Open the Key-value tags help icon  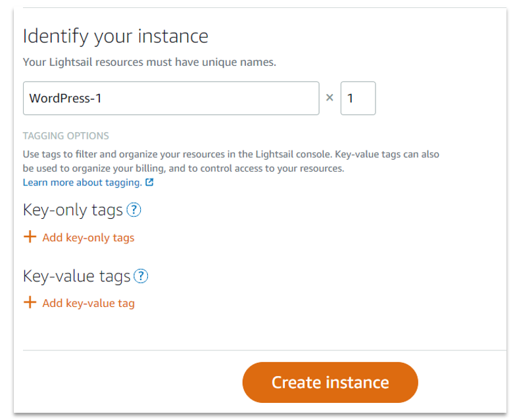click(141, 277)
